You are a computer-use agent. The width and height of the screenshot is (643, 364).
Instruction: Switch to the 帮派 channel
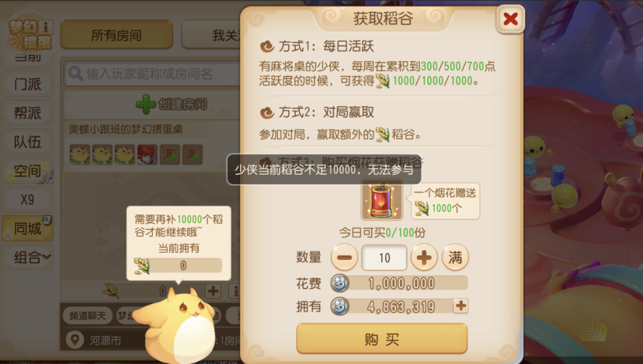[27, 113]
